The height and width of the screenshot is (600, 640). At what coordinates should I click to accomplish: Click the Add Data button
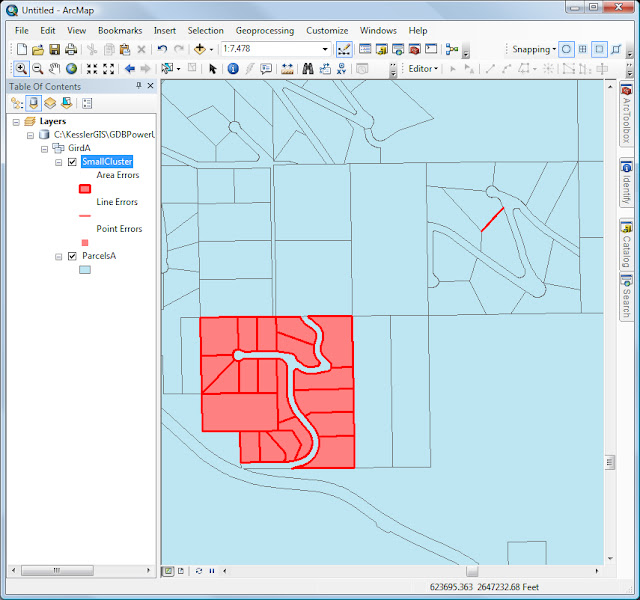click(202, 49)
